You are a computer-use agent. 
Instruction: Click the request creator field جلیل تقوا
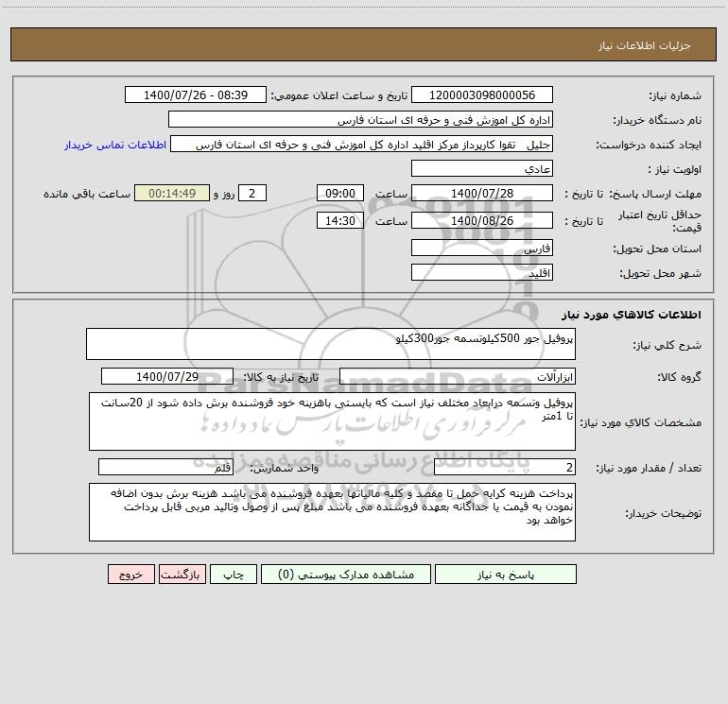pyautogui.click(x=361, y=144)
